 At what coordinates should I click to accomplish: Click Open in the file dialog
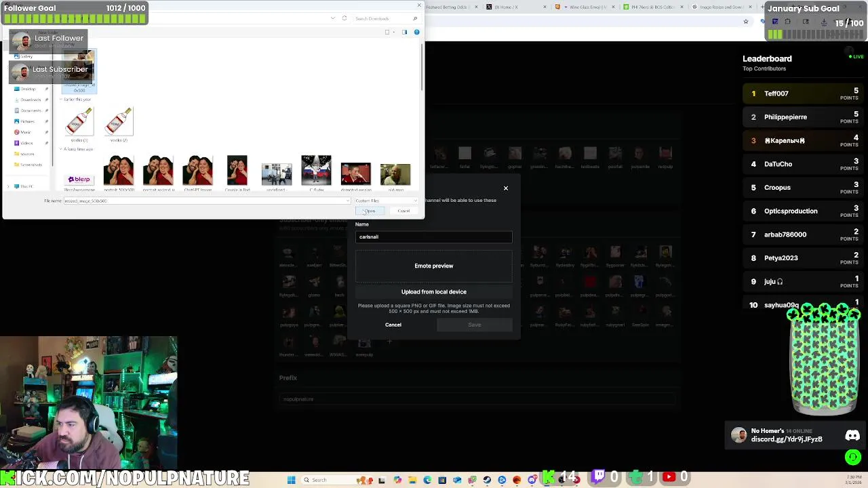coord(370,211)
